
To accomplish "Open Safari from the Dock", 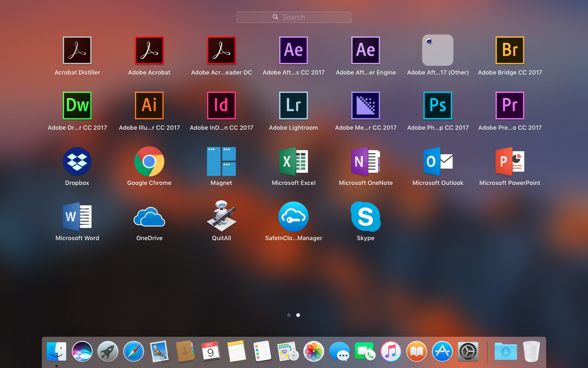I will (134, 352).
